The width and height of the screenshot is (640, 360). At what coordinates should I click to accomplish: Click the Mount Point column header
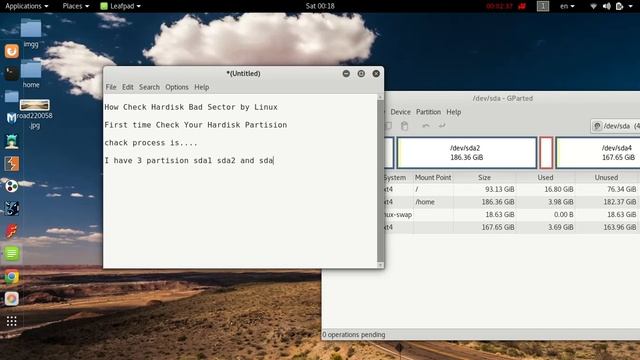click(x=433, y=178)
